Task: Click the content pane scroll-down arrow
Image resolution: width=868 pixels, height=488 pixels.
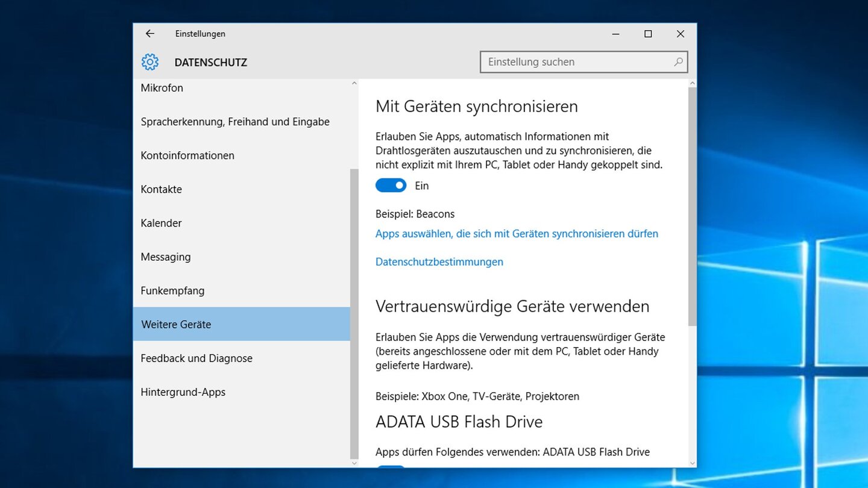Action: point(692,462)
